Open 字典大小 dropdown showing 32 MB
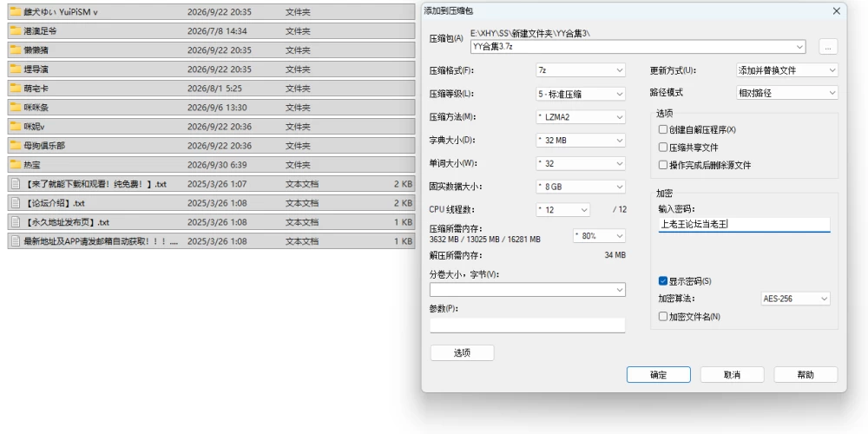Image resolution: width=868 pixels, height=434 pixels. click(x=580, y=140)
